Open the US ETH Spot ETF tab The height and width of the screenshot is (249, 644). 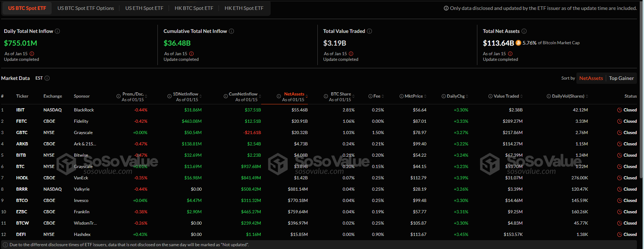click(144, 8)
